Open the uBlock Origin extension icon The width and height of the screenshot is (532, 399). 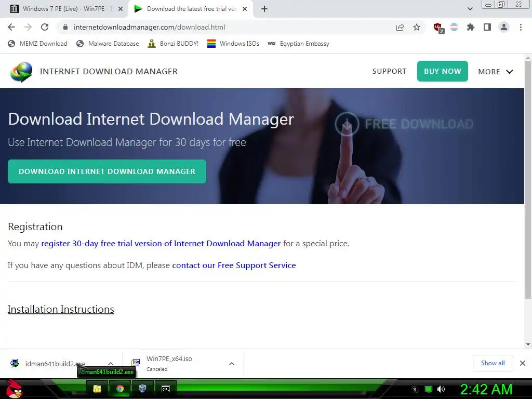(x=438, y=28)
